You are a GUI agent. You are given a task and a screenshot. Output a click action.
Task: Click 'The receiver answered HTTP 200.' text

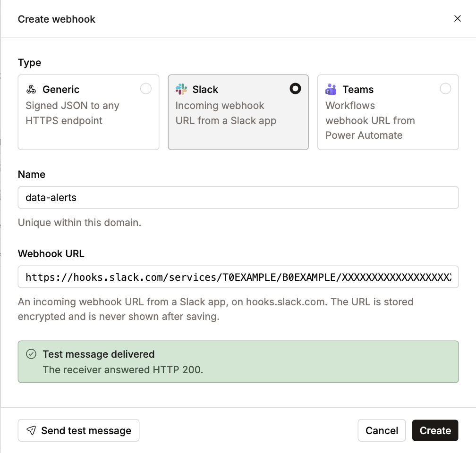[x=123, y=369]
